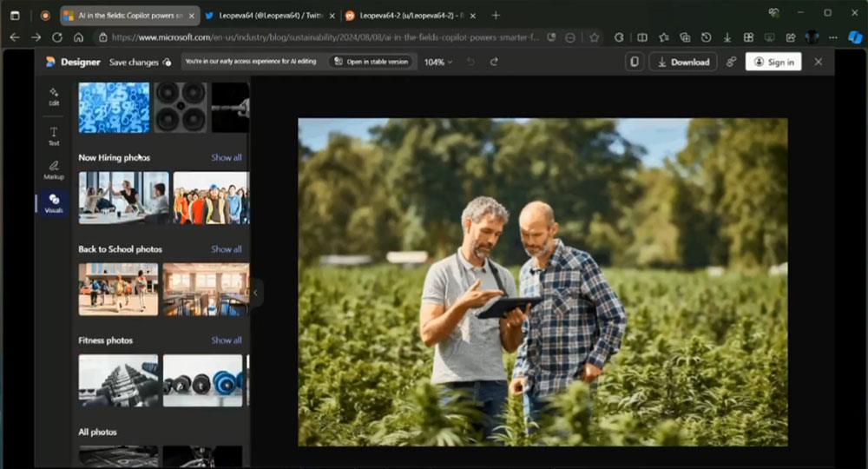Pick the empty classroom school photo
868x469 pixels.
pyautogui.click(x=206, y=289)
